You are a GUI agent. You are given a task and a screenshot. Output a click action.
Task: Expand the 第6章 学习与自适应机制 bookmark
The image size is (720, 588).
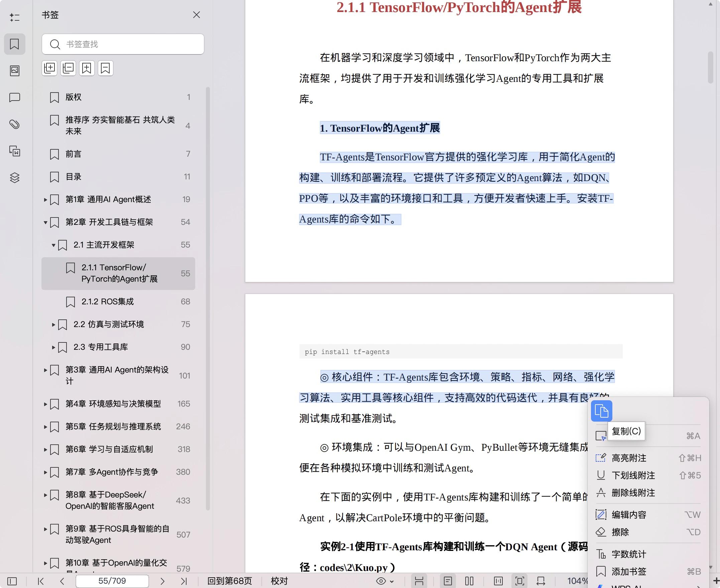pyautogui.click(x=45, y=450)
